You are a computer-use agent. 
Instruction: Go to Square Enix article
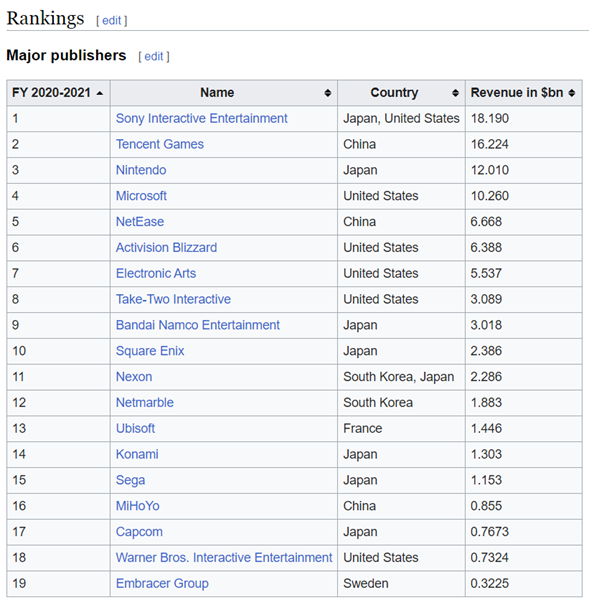pyautogui.click(x=150, y=351)
